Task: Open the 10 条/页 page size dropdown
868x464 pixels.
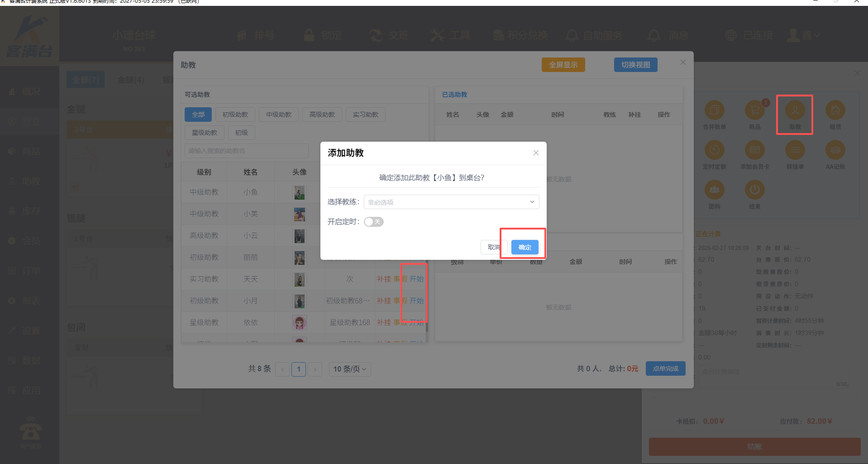Action: coord(349,369)
